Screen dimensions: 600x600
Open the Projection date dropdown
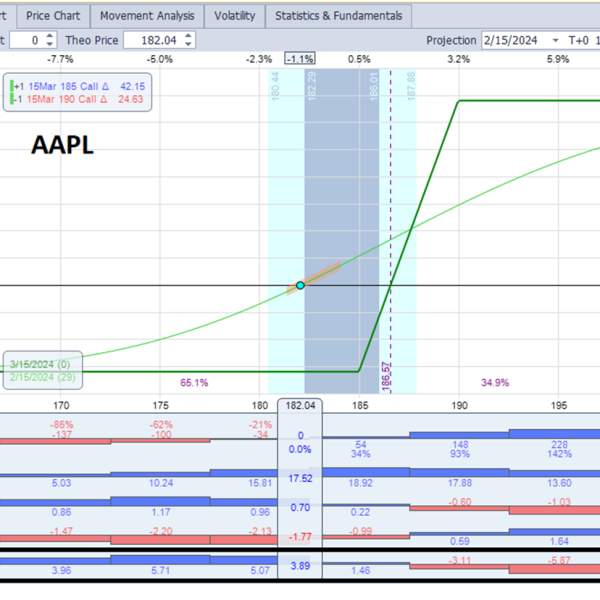click(x=555, y=40)
